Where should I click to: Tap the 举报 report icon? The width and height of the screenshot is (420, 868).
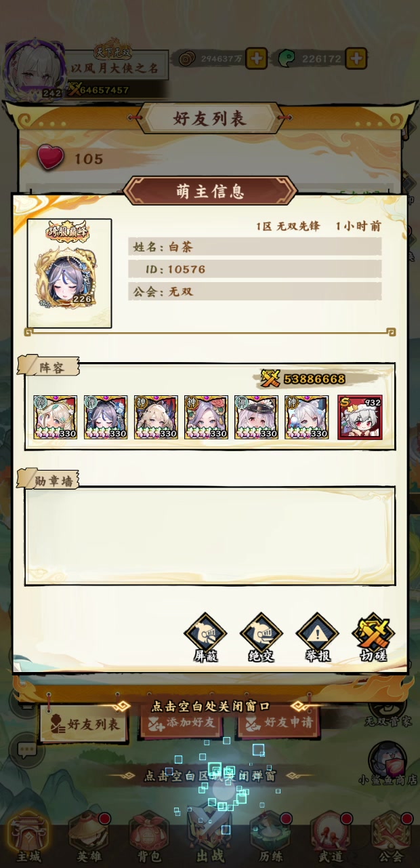click(317, 636)
